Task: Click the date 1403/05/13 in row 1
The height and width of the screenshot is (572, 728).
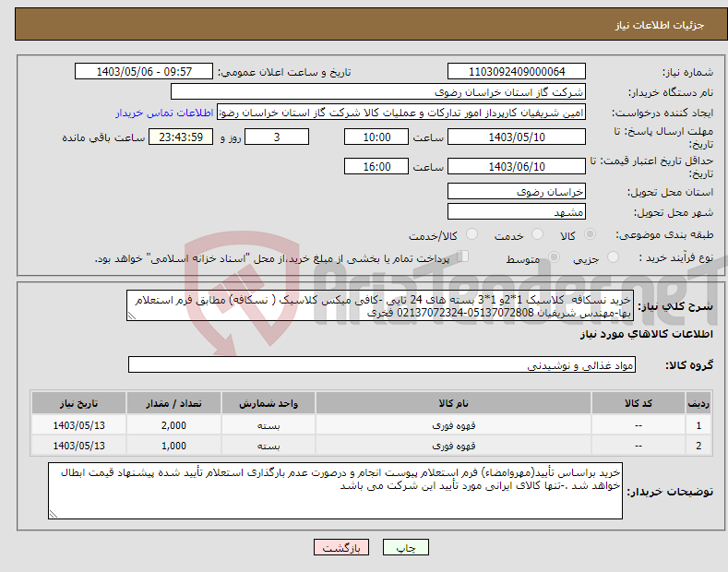Action: point(79,425)
